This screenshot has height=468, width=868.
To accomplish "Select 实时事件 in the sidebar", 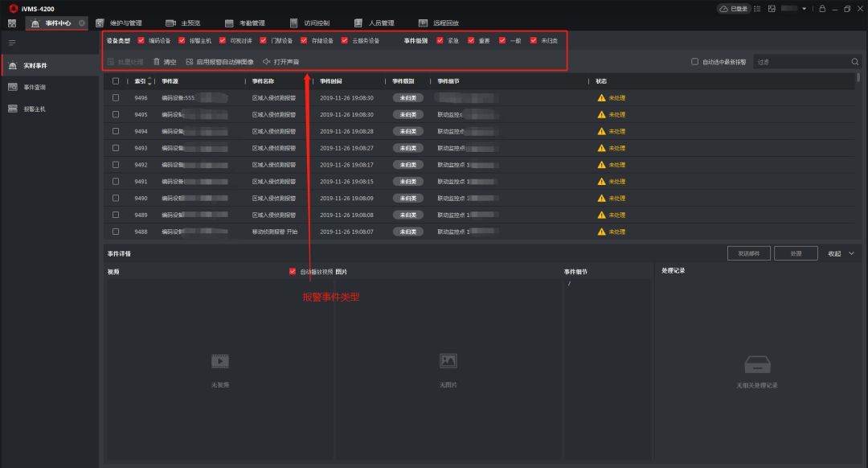I will pyautogui.click(x=50, y=65).
